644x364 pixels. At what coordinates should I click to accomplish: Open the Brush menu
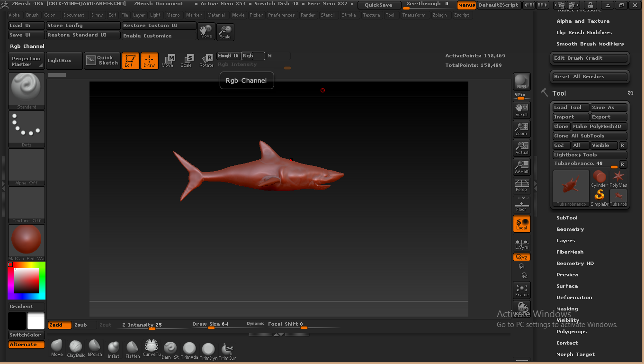click(x=32, y=15)
